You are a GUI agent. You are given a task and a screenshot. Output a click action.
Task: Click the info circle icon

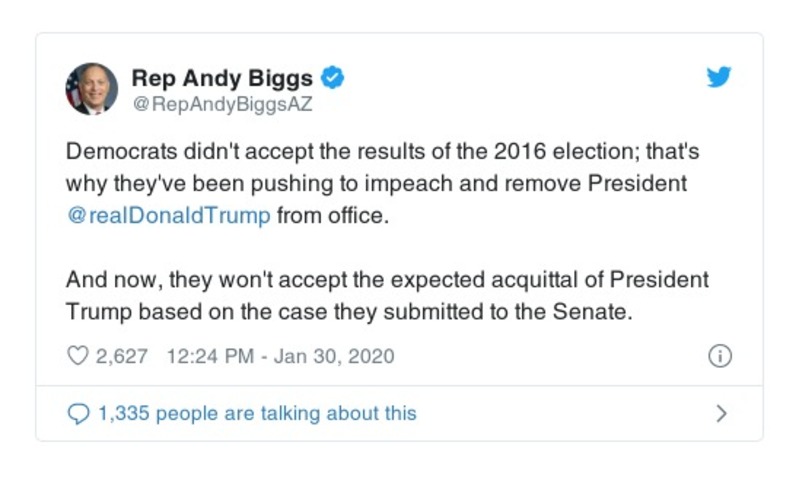point(719,356)
